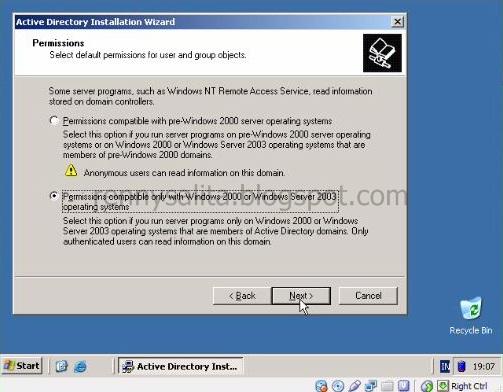This screenshot has width=503, height=392.
Task: Click VirtualBox USB devices status icon
Action: tap(354, 386)
